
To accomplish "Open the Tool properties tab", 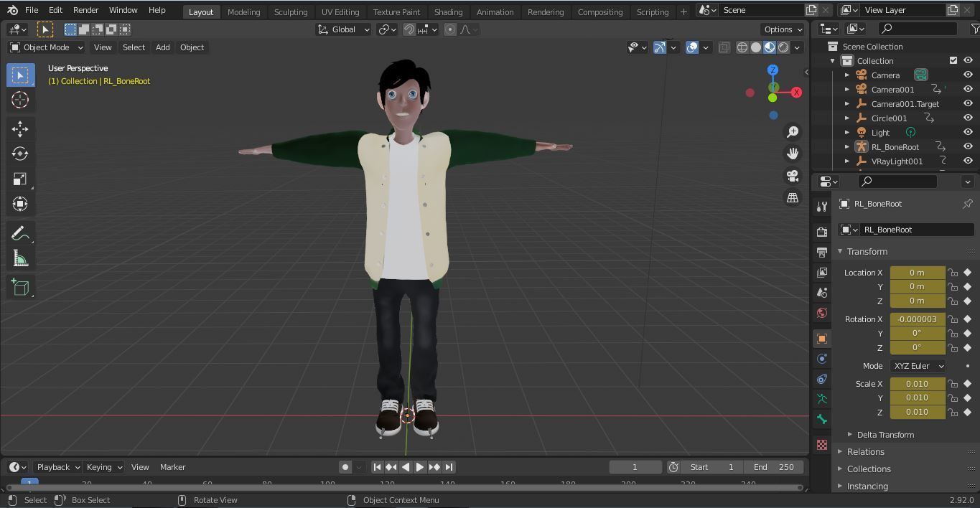I will click(822, 207).
